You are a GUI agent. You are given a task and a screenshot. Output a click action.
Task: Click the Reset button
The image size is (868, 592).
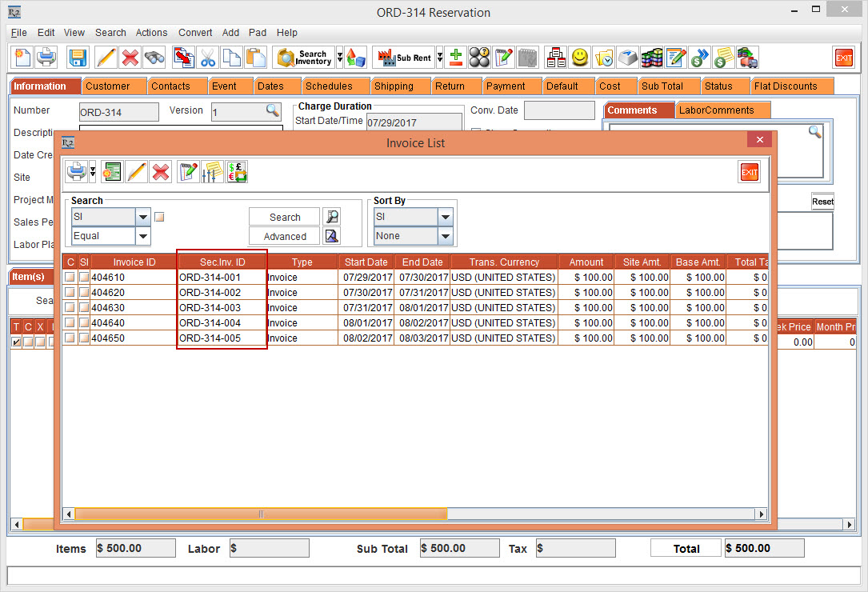click(x=822, y=202)
